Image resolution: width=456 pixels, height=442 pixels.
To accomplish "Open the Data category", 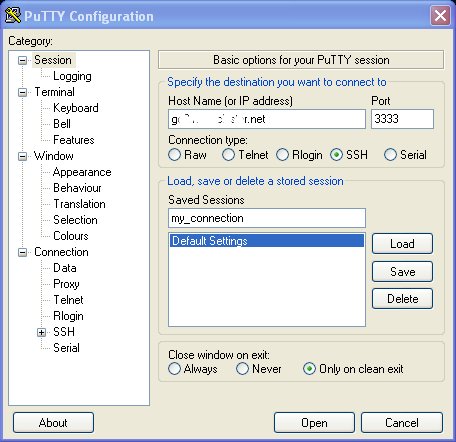I will (x=65, y=268).
